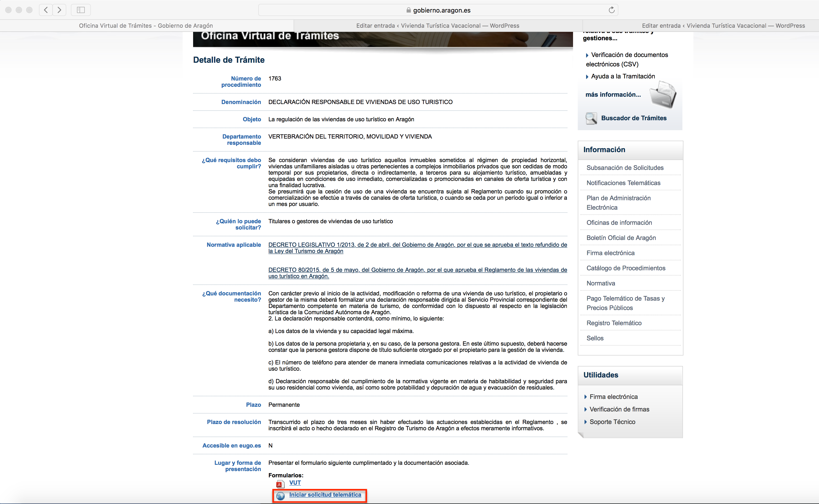819x504 pixels.
Task: Open Verificación de documentos electrónicos (CSV)
Action: click(x=627, y=59)
